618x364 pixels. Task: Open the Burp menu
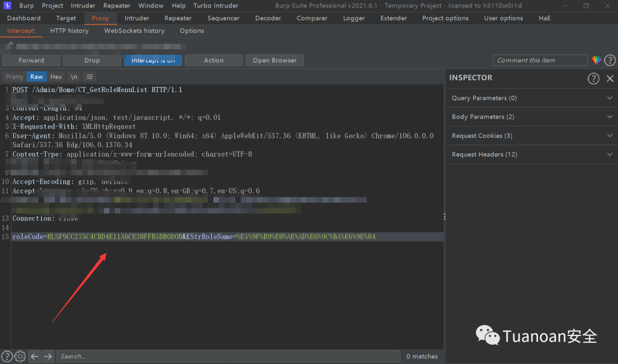tap(26, 6)
